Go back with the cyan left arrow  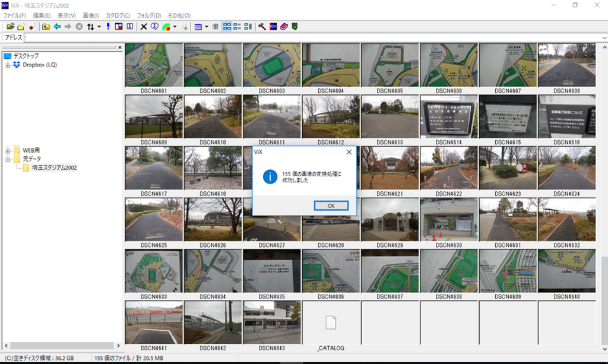tap(57, 27)
